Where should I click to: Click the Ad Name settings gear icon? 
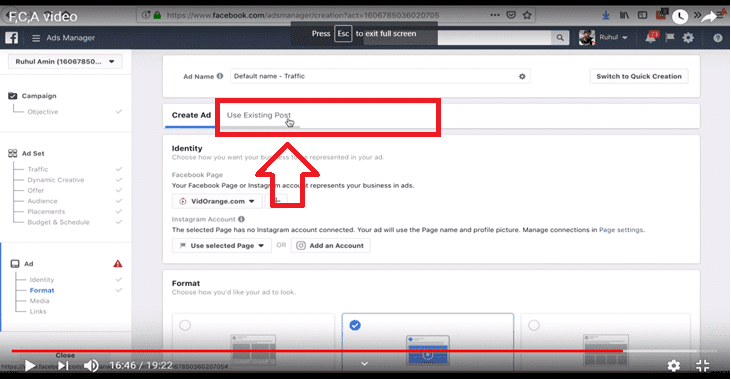[x=522, y=76]
